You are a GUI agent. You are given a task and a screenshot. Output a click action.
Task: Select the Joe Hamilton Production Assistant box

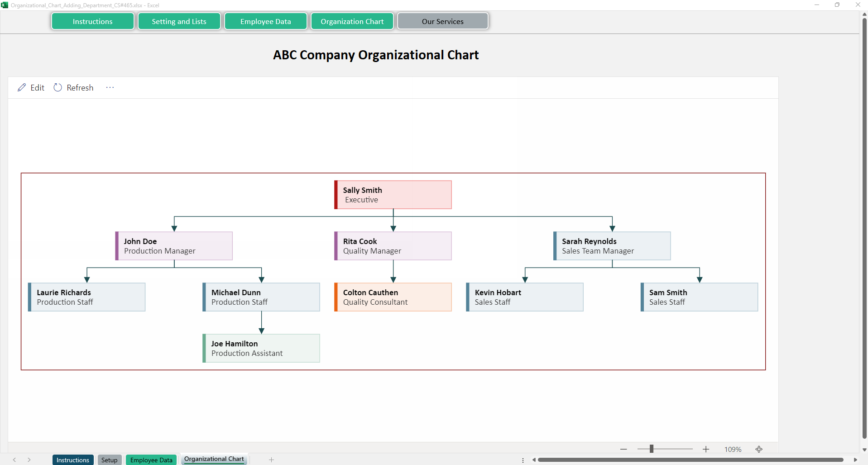click(x=261, y=348)
